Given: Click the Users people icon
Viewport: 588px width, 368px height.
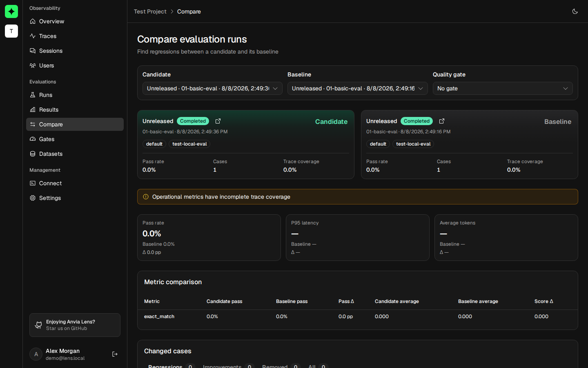Looking at the screenshot, I should click(x=33, y=65).
